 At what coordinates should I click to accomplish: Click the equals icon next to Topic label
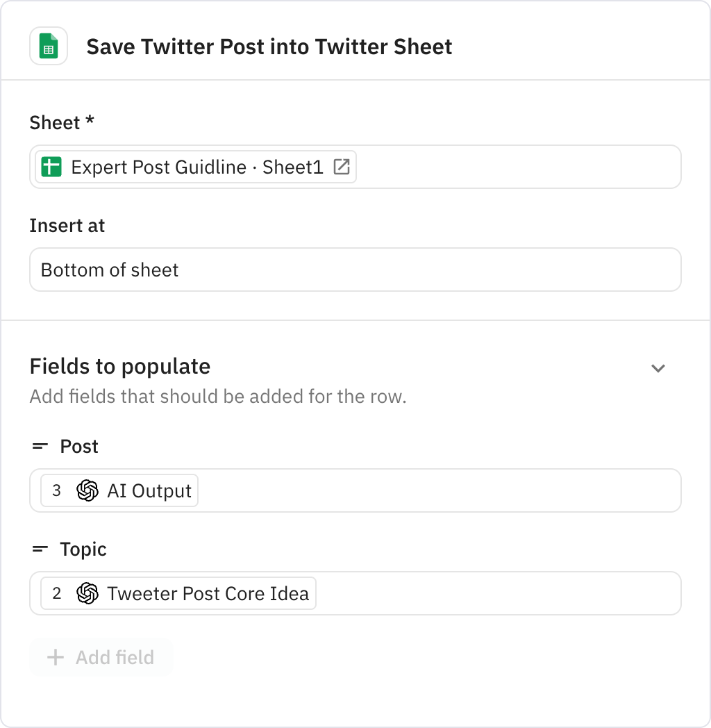(x=40, y=549)
